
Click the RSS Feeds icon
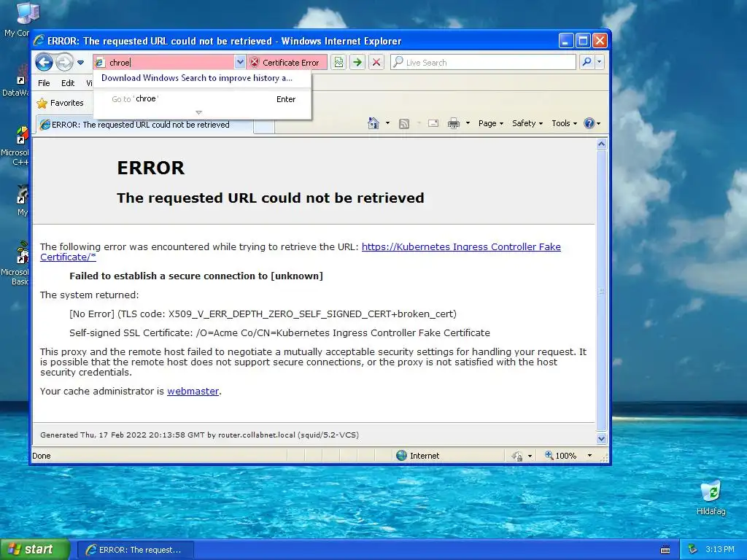tap(404, 124)
